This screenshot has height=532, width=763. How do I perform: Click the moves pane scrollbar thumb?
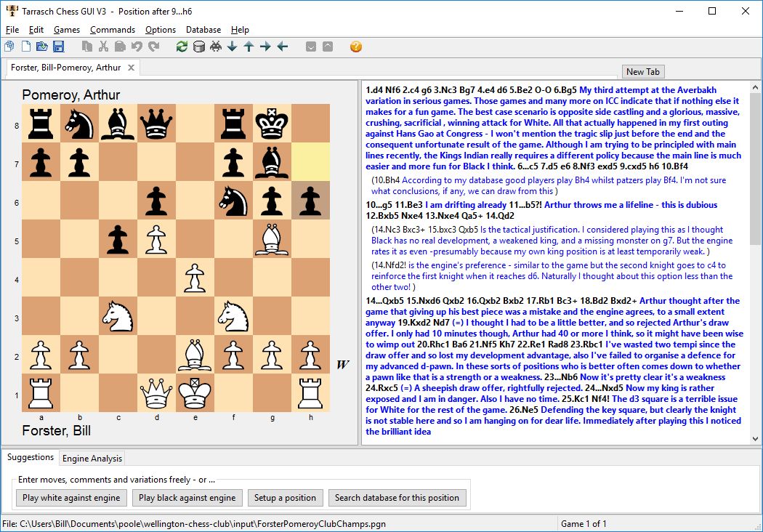point(755,170)
